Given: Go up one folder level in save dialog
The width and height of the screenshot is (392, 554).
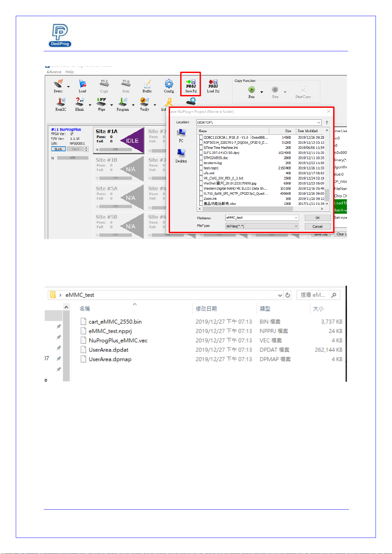Looking at the screenshot, I should [327, 122].
